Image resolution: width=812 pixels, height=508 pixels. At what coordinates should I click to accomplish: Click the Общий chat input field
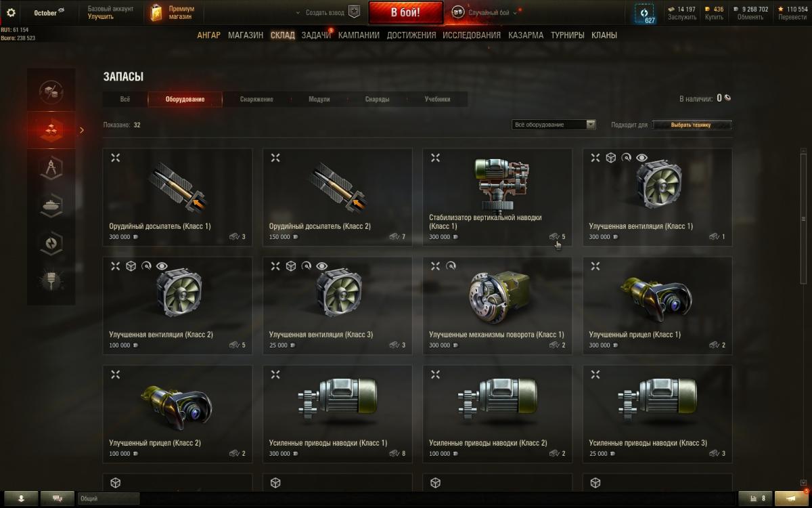point(108,499)
